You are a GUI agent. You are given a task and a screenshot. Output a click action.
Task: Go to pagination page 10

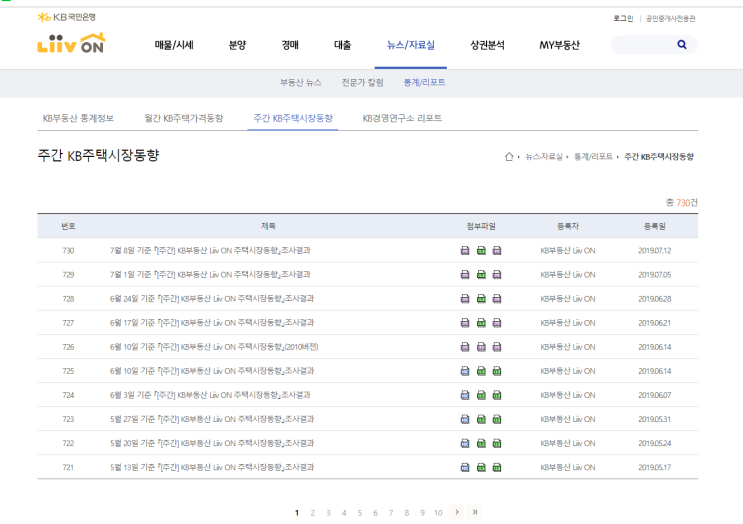coord(438,513)
